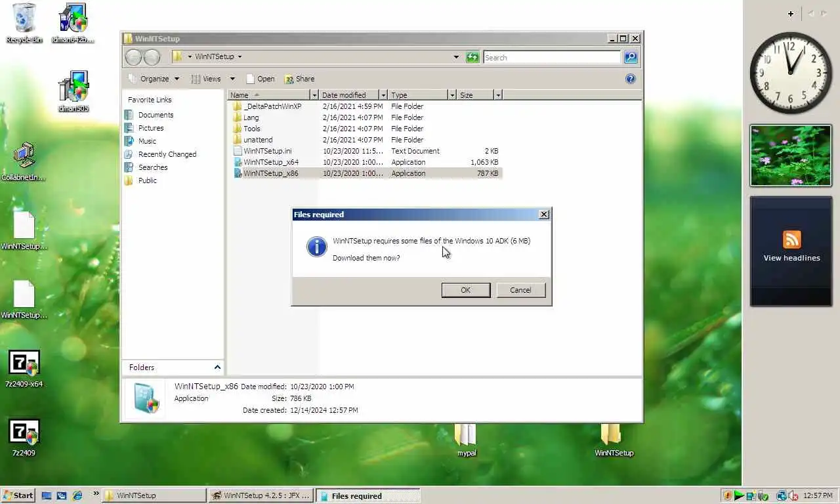Go back in the Explorer window
Viewport: 840px width, 504px height.
pos(133,57)
